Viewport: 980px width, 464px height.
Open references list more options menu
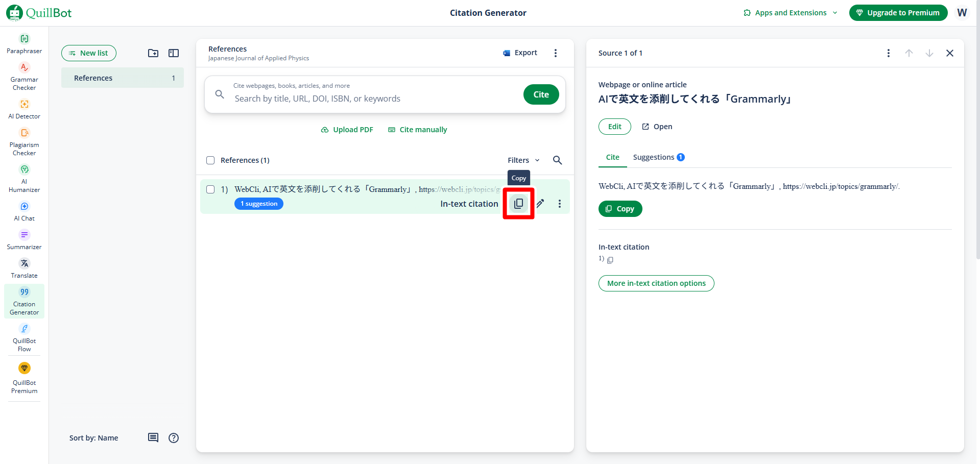pos(556,53)
